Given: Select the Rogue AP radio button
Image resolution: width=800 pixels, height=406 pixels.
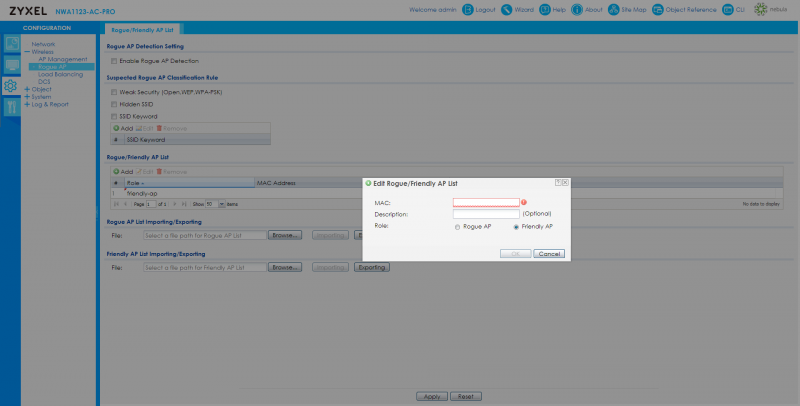Looking at the screenshot, I should [x=458, y=227].
